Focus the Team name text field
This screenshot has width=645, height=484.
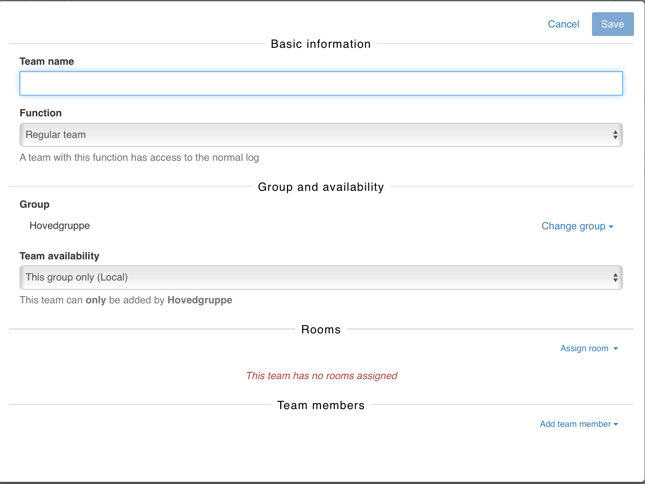click(x=321, y=83)
